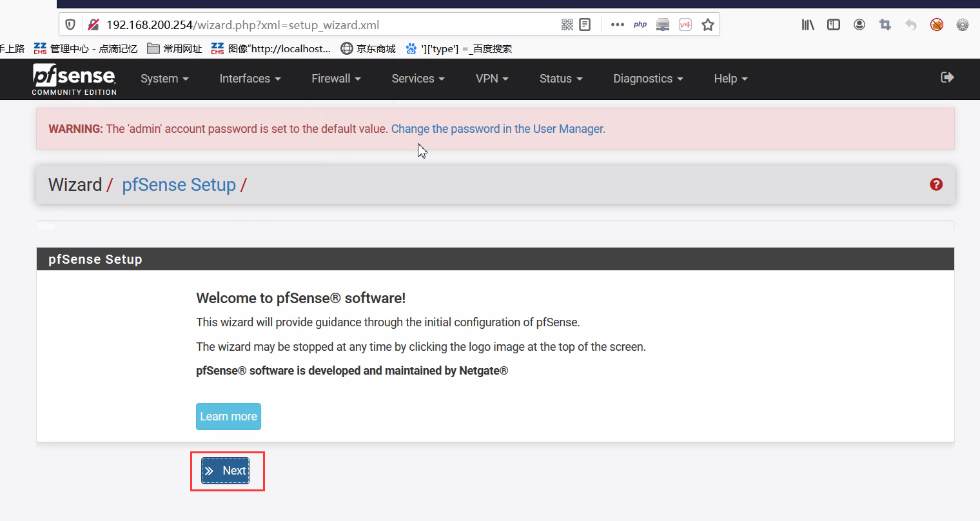The height and width of the screenshot is (521, 980).
Task: Click the "Welcome to pfSense® software!" heading
Action: (300, 298)
